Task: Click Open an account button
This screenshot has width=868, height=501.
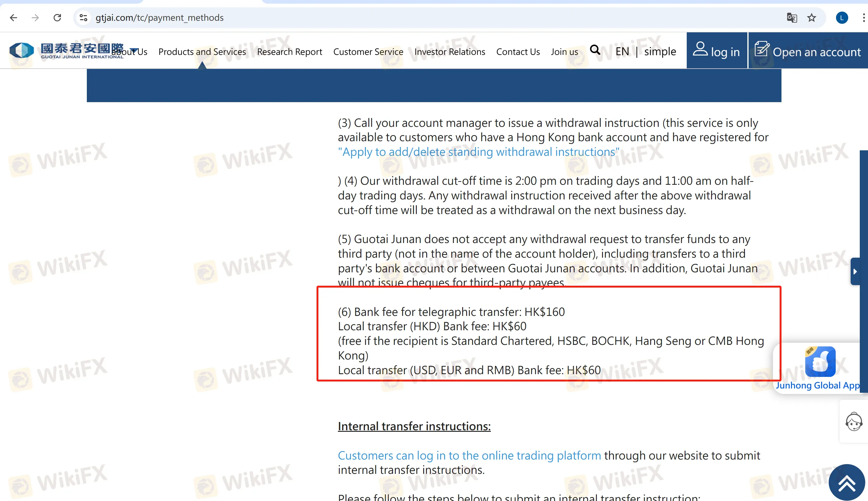Action: [808, 51]
